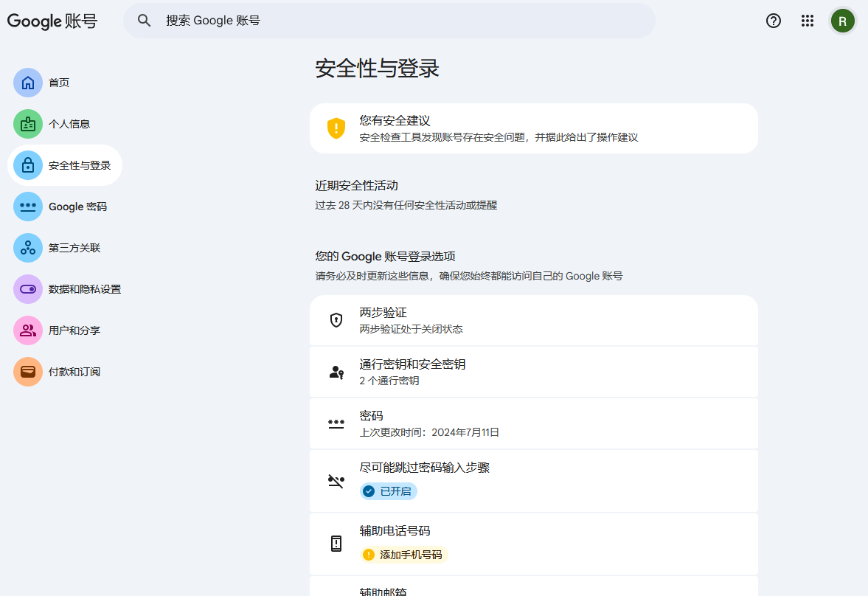The width and height of the screenshot is (868, 596).
Task: Expand the 辅助电话号码 section
Action: click(x=534, y=543)
